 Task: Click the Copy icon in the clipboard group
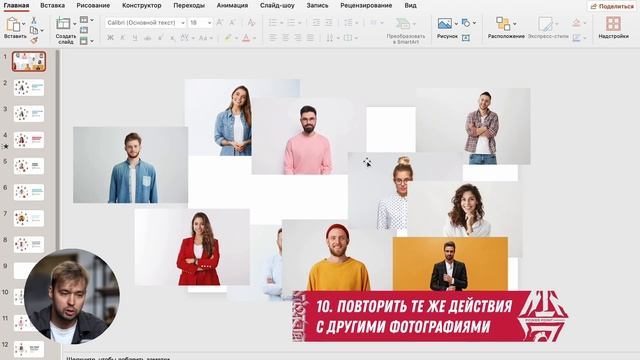(x=34, y=30)
